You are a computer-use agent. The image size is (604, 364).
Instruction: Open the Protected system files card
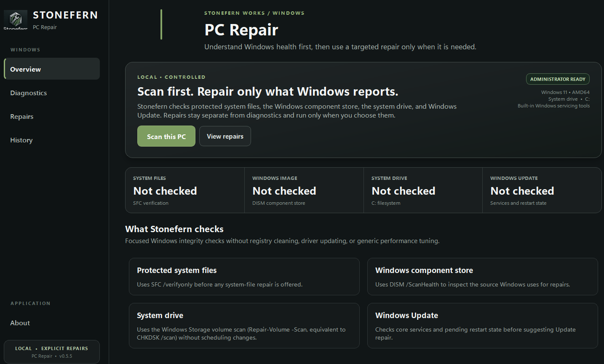click(244, 276)
